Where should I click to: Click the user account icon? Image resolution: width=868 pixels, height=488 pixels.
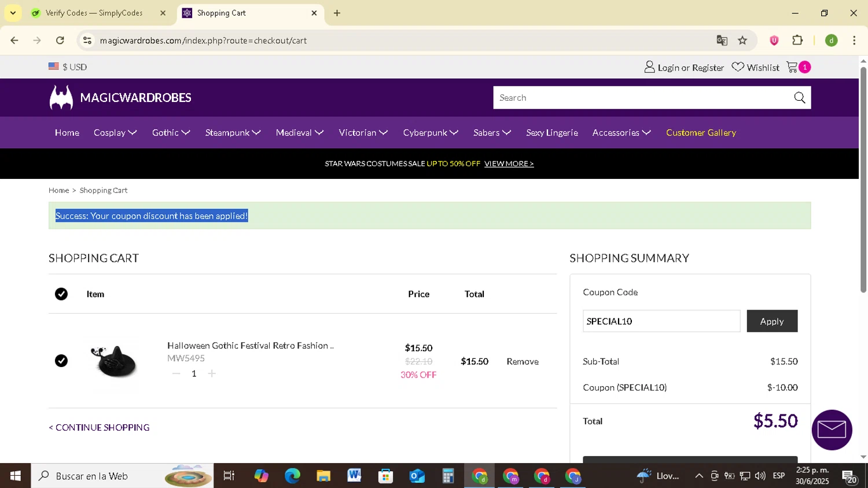coord(649,67)
